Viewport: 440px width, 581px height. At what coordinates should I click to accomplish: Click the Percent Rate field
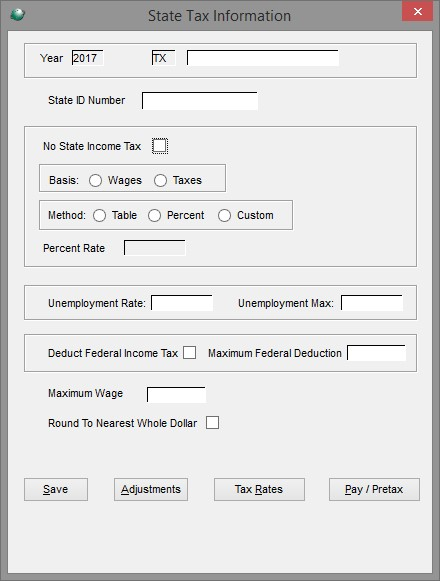tap(155, 248)
